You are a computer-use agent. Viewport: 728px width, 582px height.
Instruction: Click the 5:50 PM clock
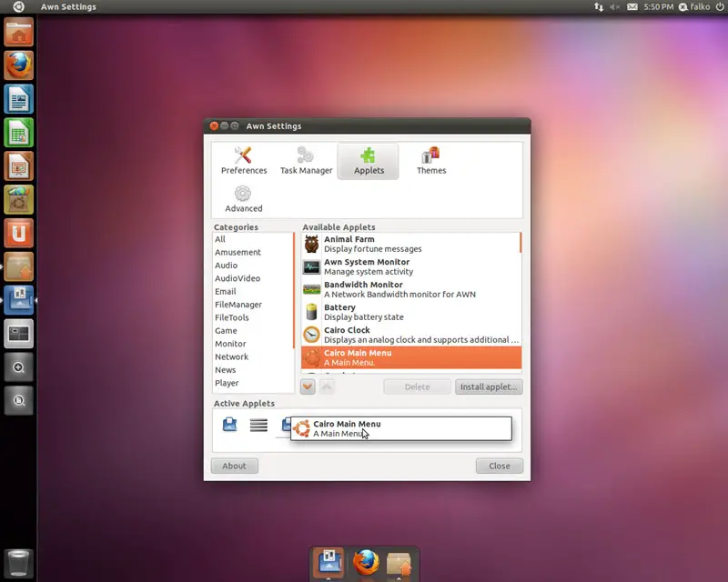click(x=658, y=7)
